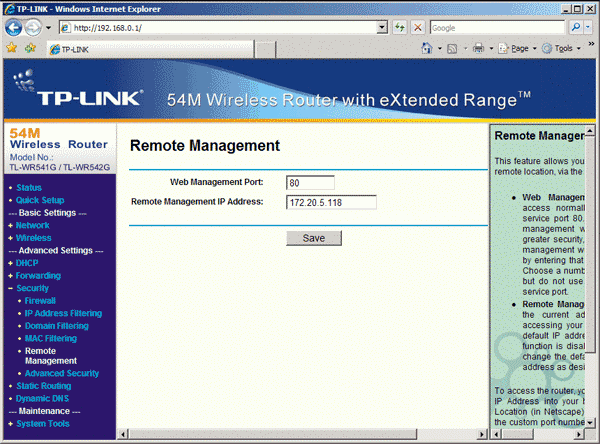Expand the Wireless menu section
This screenshot has width=600, height=444.
click(x=34, y=238)
